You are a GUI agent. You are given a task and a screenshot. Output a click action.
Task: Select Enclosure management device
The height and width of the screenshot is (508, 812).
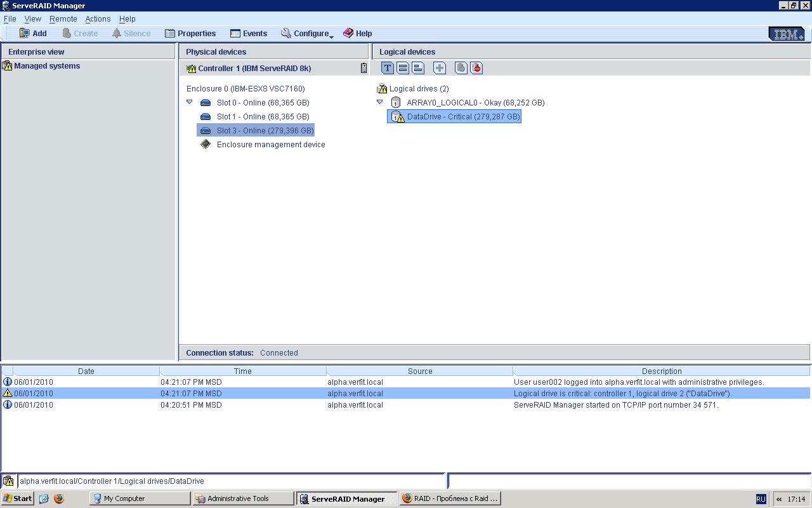(271, 145)
